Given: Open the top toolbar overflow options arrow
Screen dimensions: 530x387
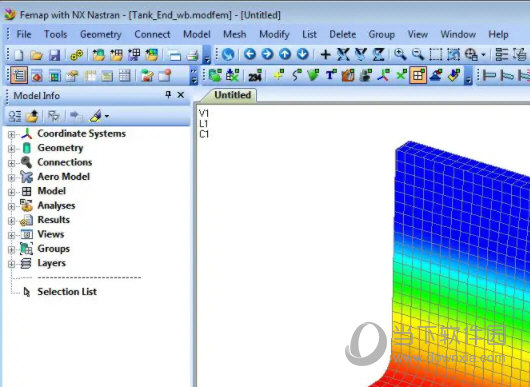Looking at the screenshot, I should [207, 60].
